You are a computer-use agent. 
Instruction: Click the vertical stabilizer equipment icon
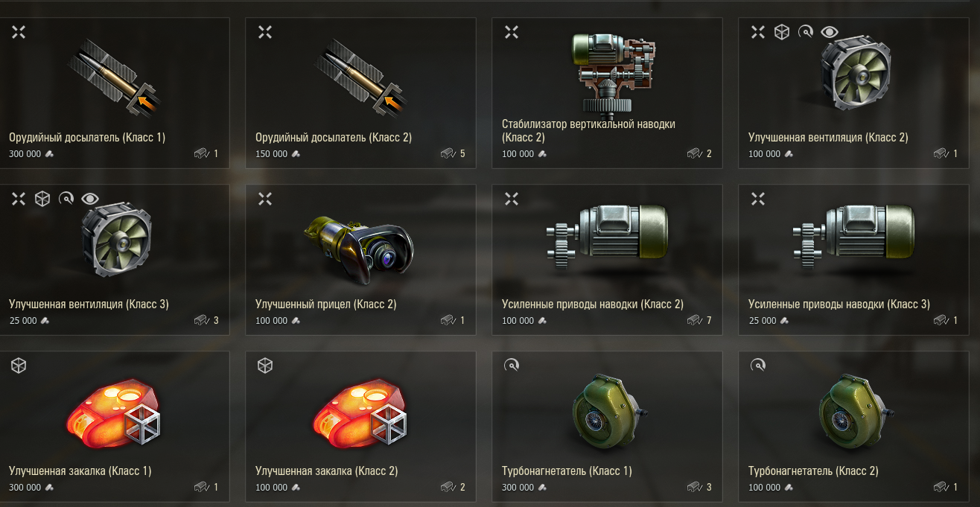613,74
